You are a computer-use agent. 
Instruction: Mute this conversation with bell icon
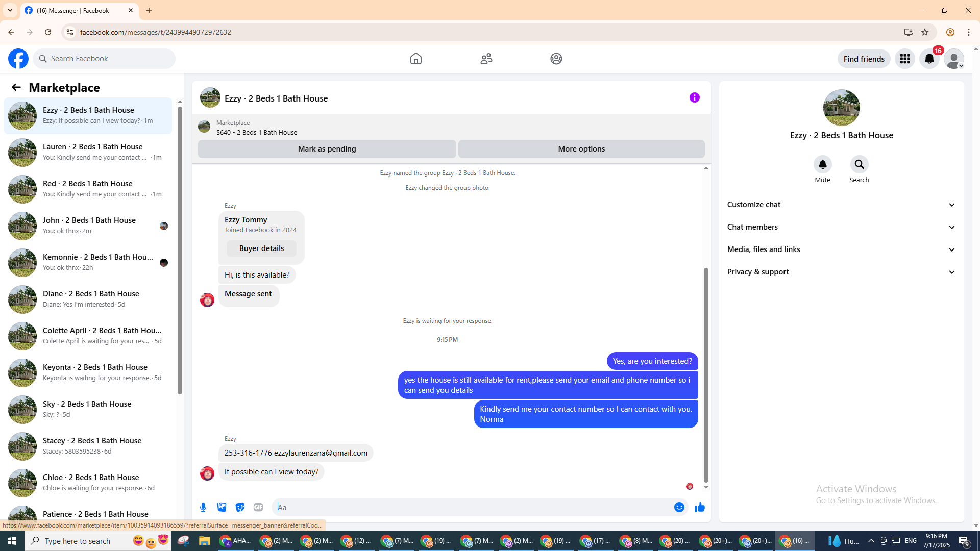click(x=823, y=164)
